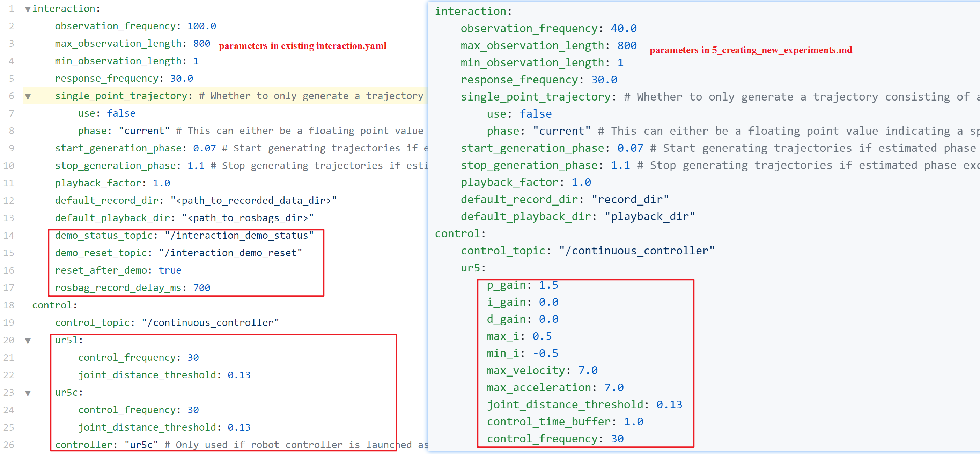
Task: Click the demo_status_topic key on line 14
Action: (x=104, y=235)
